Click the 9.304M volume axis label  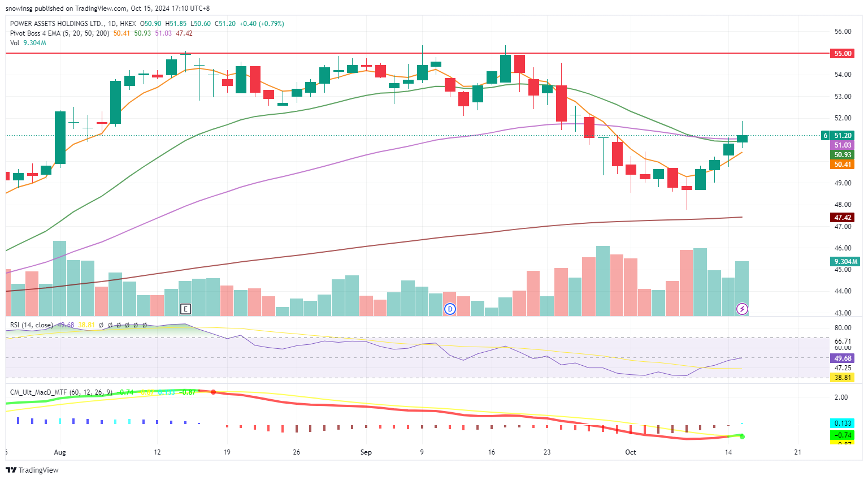pyautogui.click(x=845, y=262)
